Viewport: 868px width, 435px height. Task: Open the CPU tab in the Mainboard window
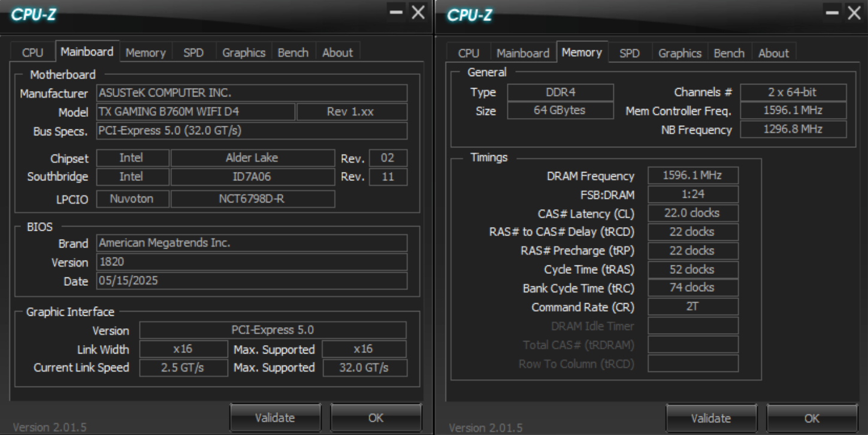32,53
